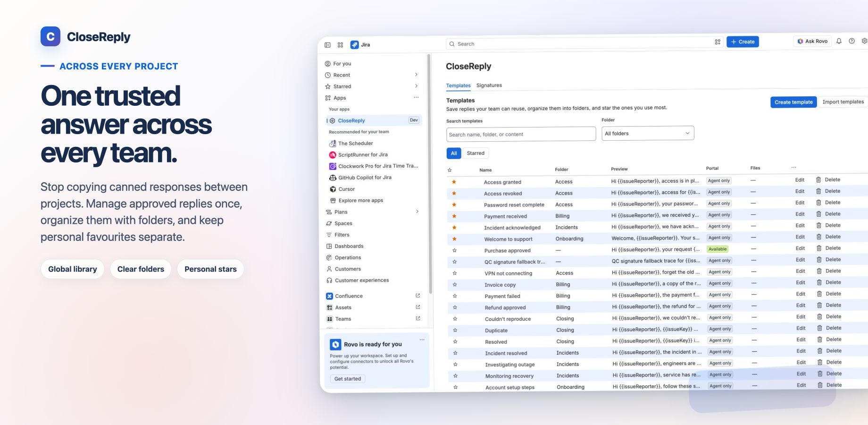Click the Search templates input field
The width and height of the screenshot is (868, 425).
click(521, 134)
